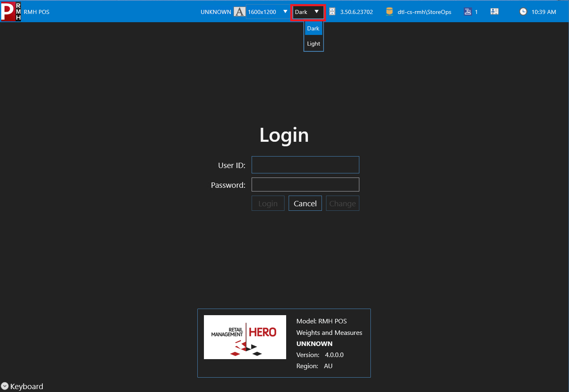Click the User ID input field
This screenshot has height=392, width=569.
305,165
